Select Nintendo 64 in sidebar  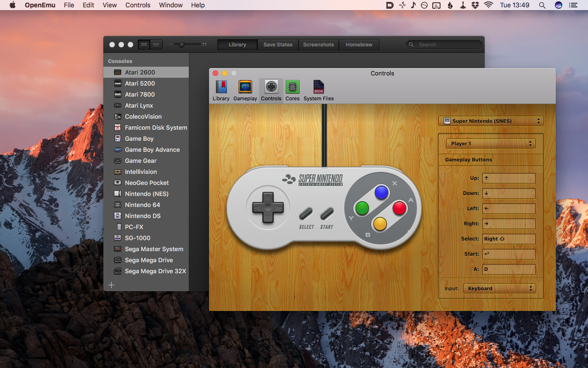146,205
